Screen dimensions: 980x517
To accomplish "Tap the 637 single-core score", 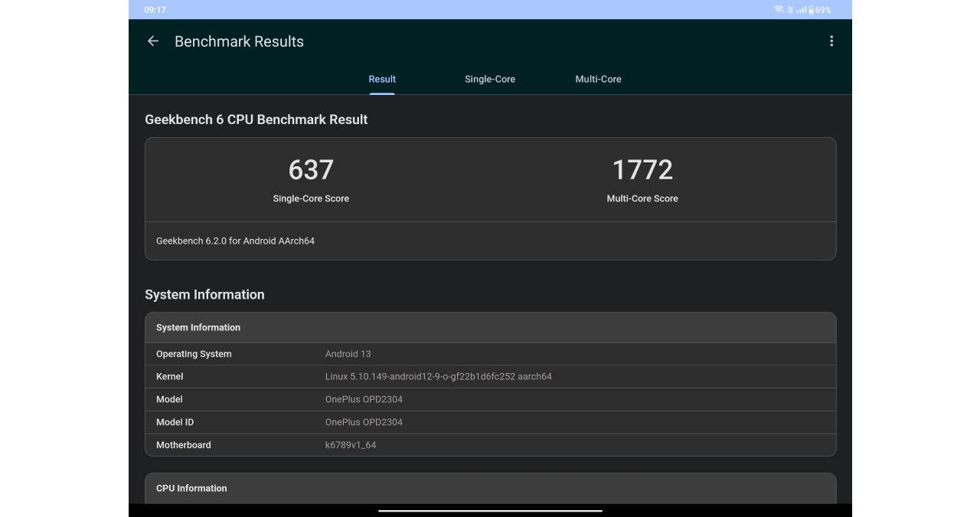I will click(311, 170).
